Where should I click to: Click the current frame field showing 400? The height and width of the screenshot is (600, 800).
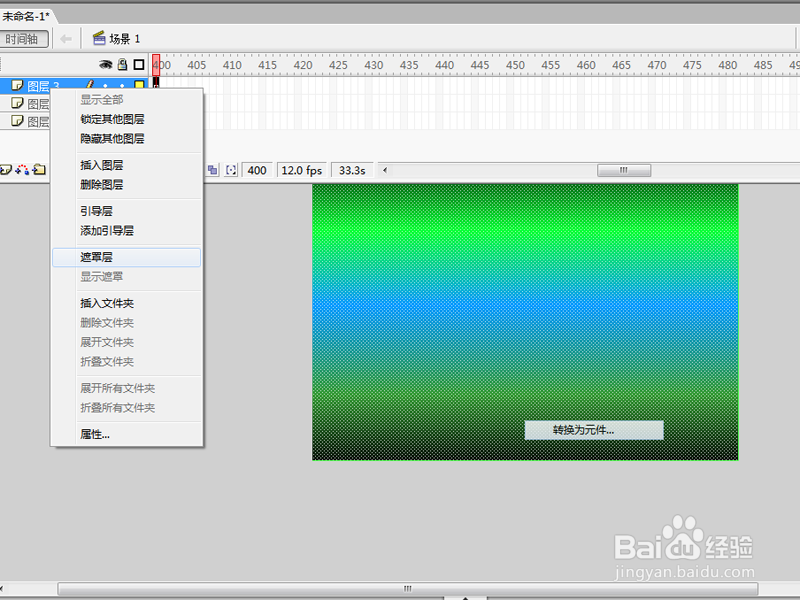pyautogui.click(x=257, y=170)
